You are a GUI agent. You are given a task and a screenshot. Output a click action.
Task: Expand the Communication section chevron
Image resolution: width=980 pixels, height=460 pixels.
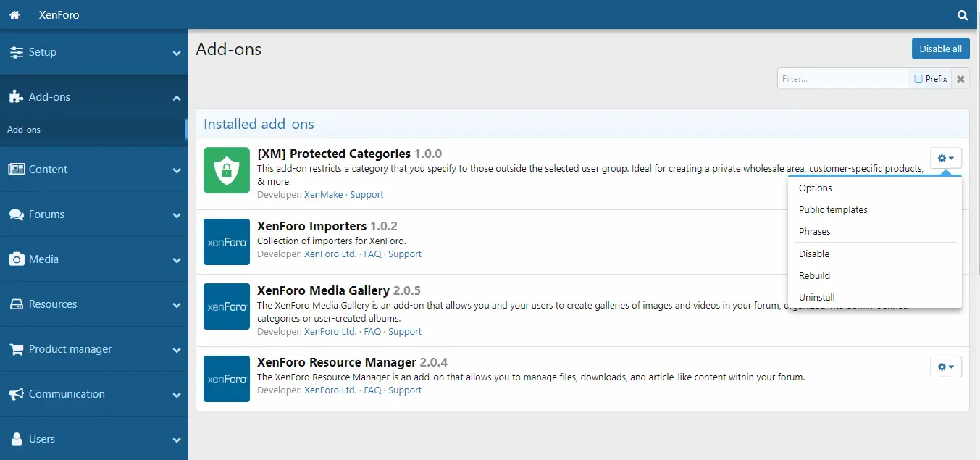177,395
